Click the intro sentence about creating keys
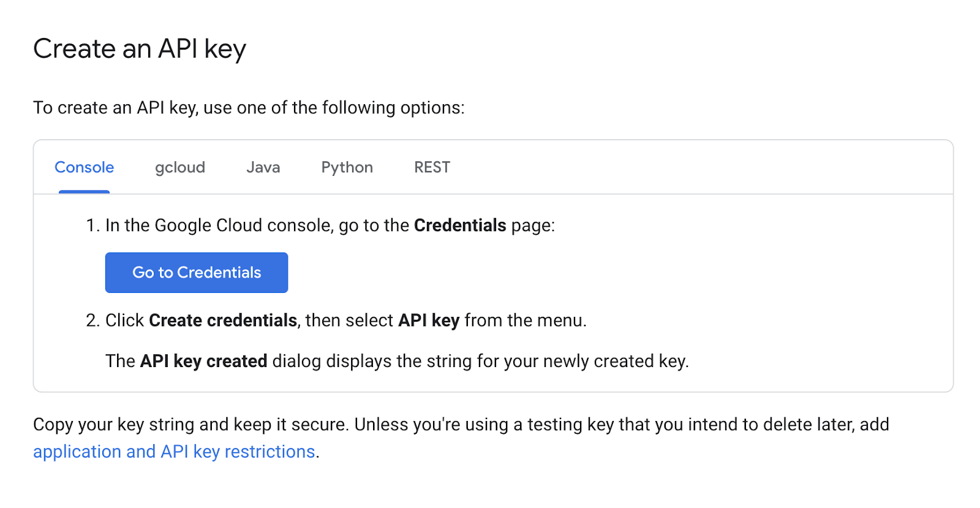 tap(248, 107)
